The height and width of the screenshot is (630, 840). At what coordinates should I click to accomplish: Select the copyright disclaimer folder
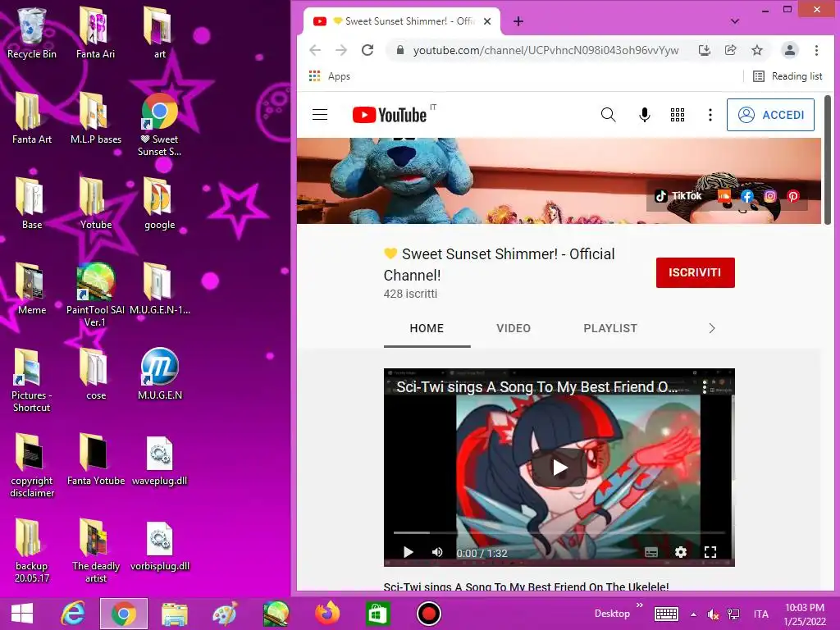tap(32, 466)
